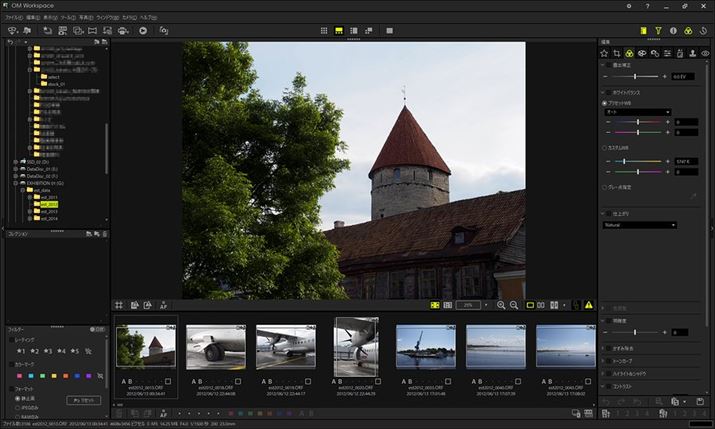Enable the color mark filter checkbox
This screenshot has height=429, width=715.
11,364
